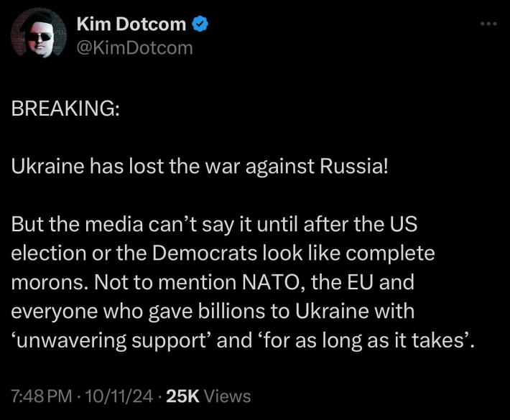
Task: Click the word NATO in the post
Action: click(x=272, y=282)
